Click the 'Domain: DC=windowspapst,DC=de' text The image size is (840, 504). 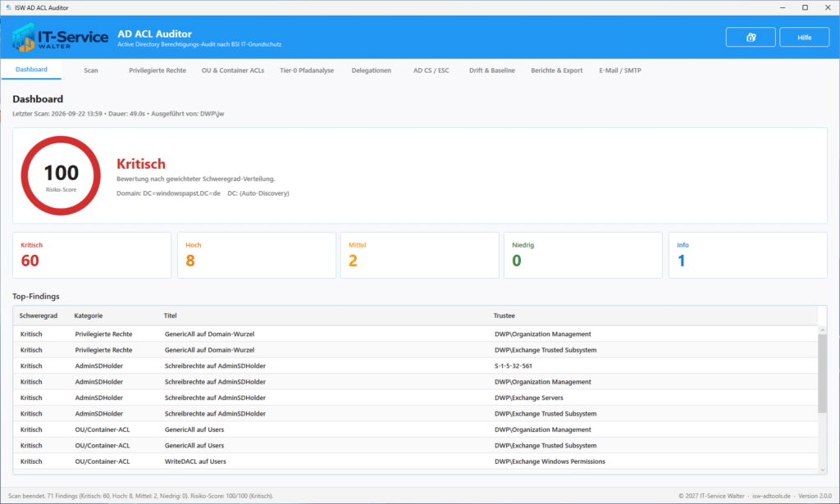tap(168, 193)
